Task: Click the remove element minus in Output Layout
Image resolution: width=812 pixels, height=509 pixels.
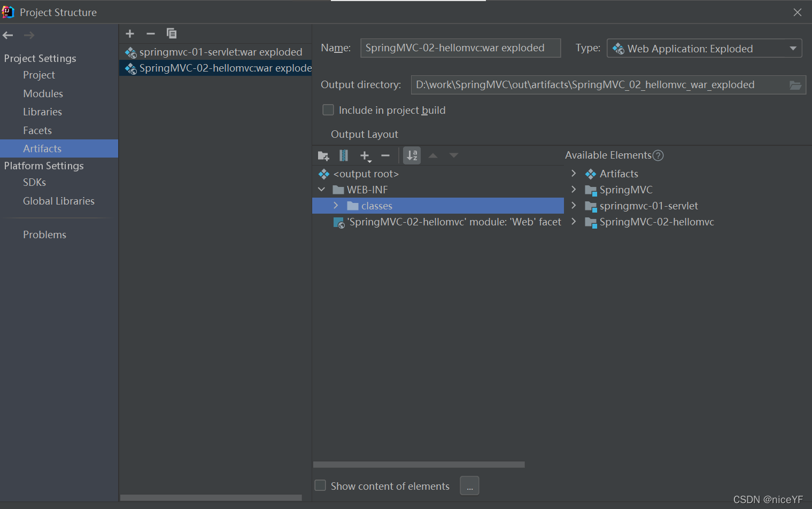Action: pos(385,155)
